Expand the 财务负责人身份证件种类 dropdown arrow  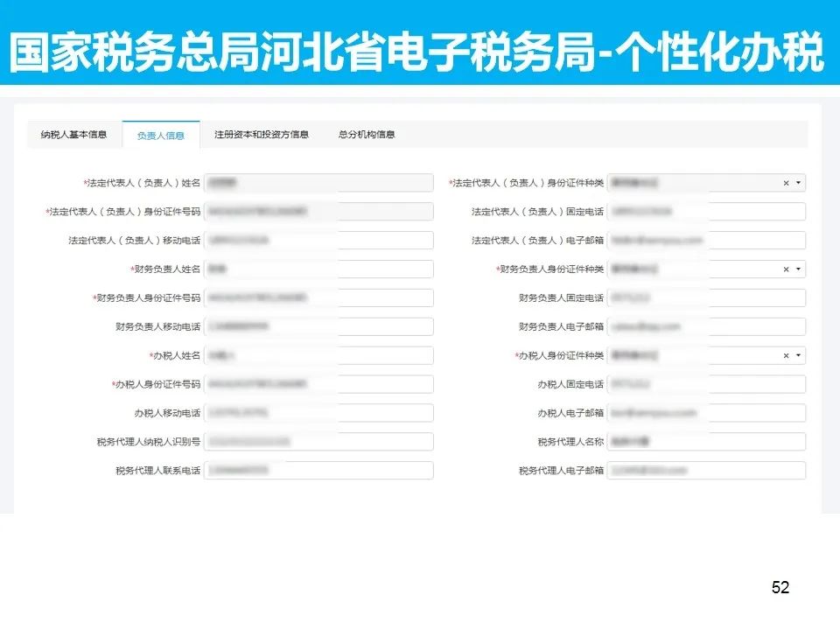coord(798,269)
